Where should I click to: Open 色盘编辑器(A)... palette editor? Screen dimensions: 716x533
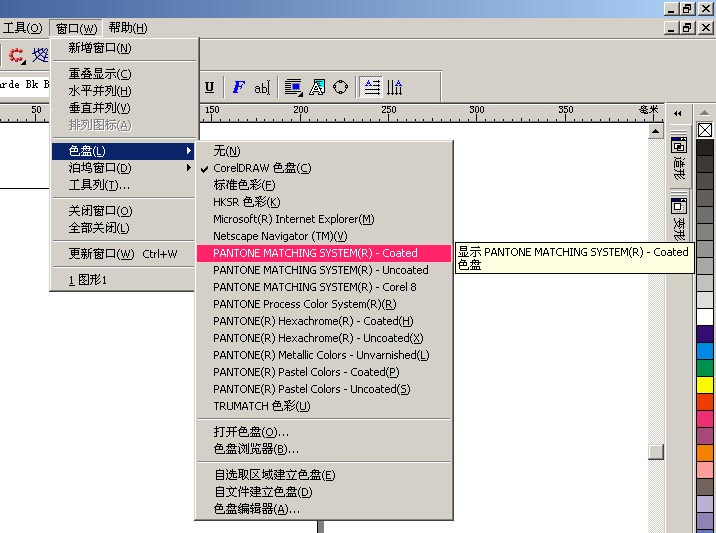click(x=324, y=509)
